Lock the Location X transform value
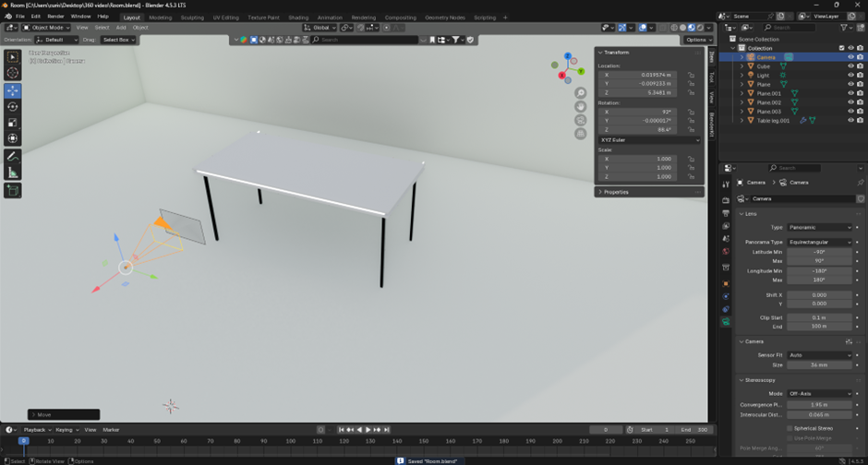Viewport: 868px width, 465px height. point(691,75)
